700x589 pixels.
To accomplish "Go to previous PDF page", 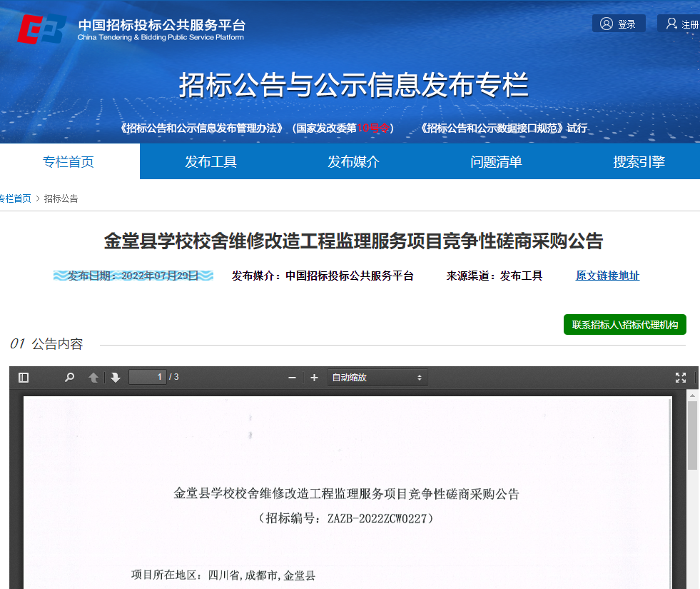I will tap(93, 378).
